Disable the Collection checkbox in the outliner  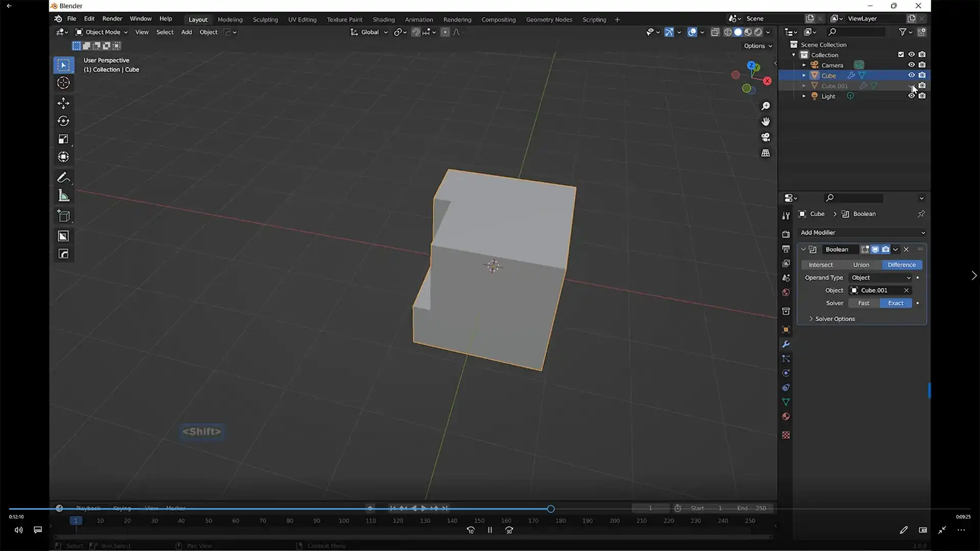(x=900, y=55)
